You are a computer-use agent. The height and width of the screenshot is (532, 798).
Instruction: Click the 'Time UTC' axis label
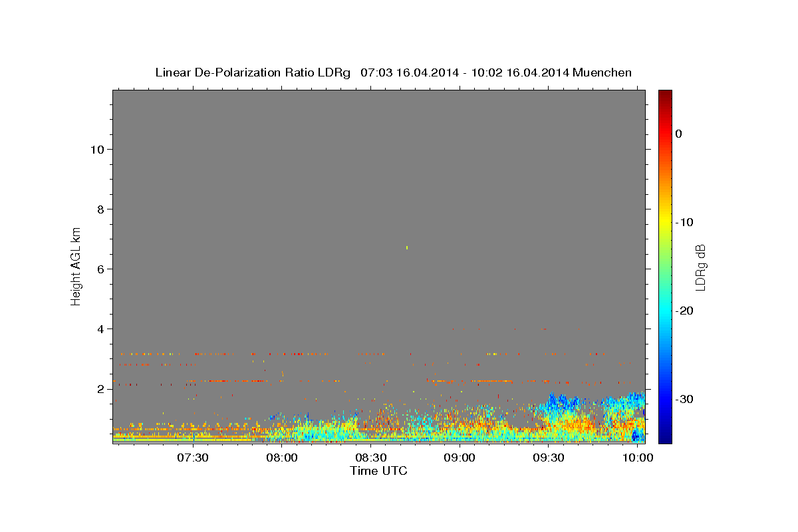[x=378, y=471]
